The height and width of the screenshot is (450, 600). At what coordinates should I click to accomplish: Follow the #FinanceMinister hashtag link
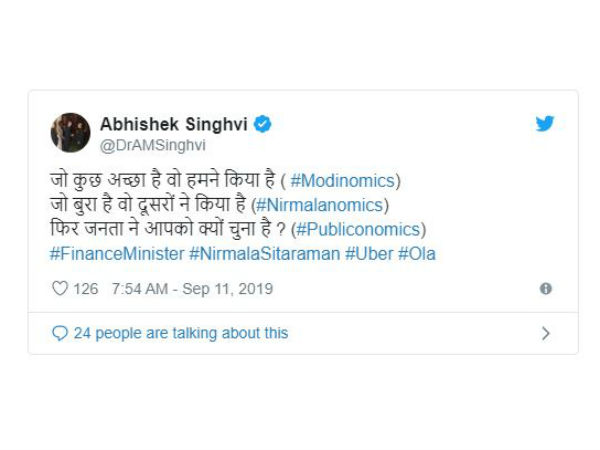click(x=116, y=253)
